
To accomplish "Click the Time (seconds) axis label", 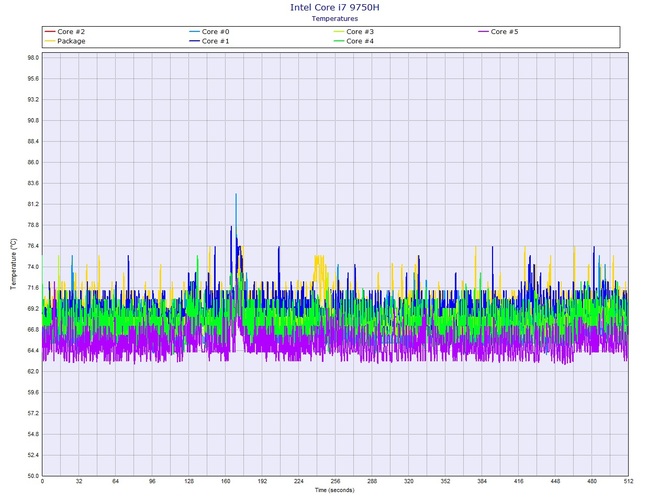I will [335, 490].
